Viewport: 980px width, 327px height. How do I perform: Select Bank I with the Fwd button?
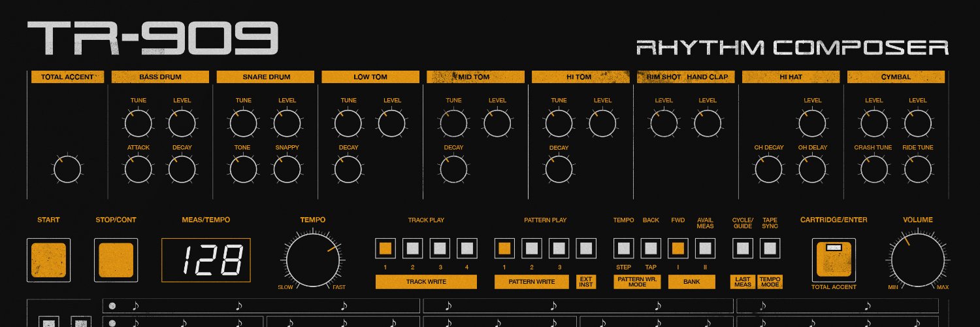click(x=678, y=249)
